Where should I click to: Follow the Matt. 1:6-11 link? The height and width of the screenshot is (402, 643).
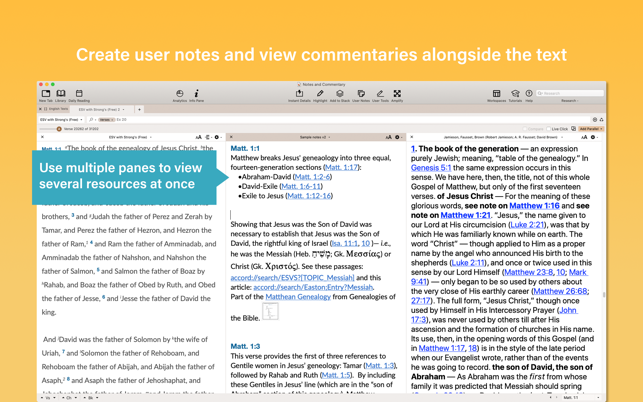tap(301, 186)
